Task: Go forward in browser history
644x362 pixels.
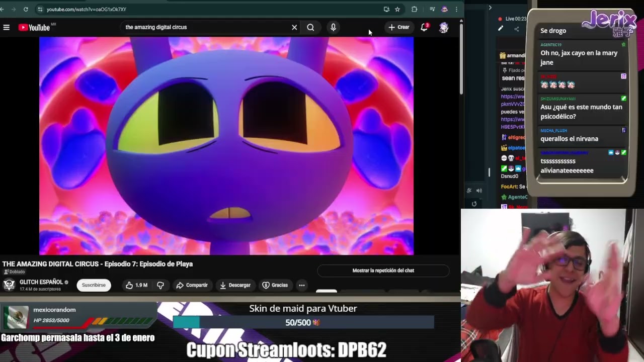Action: 13,9
